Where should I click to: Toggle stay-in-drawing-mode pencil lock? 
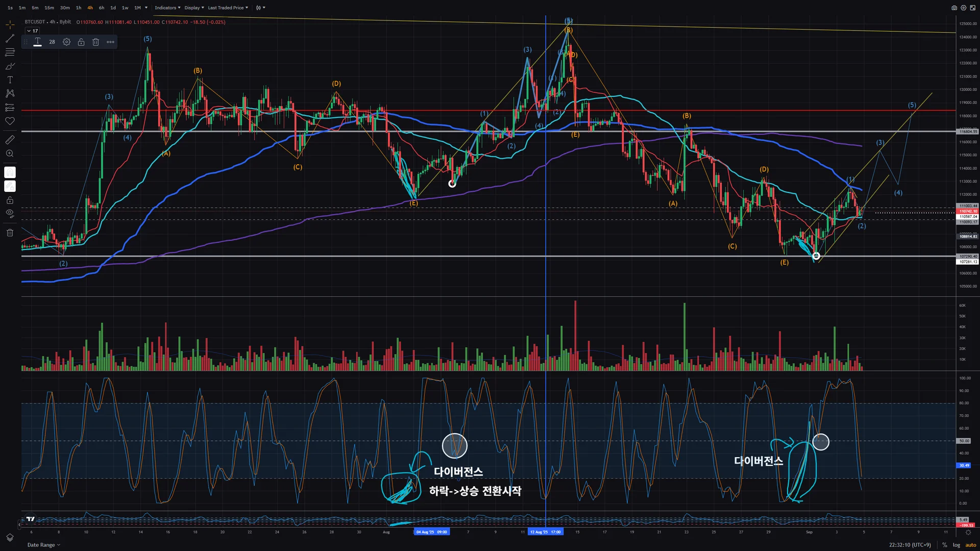click(x=10, y=186)
